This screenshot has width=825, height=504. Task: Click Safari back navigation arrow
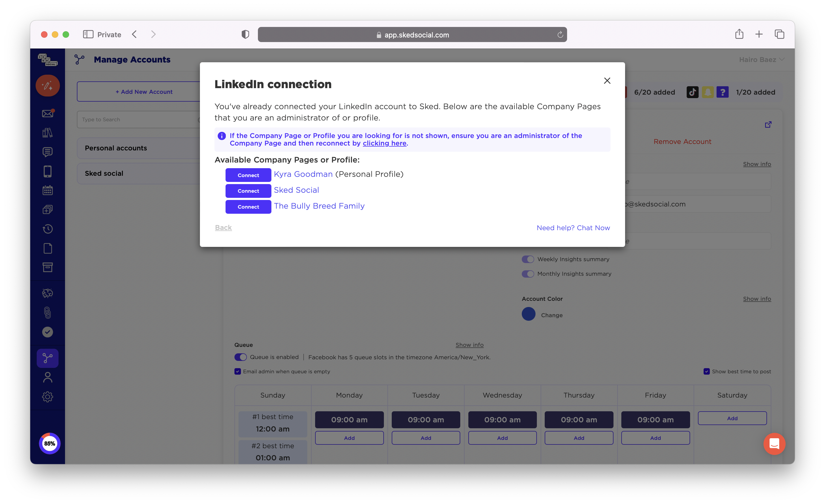134,34
